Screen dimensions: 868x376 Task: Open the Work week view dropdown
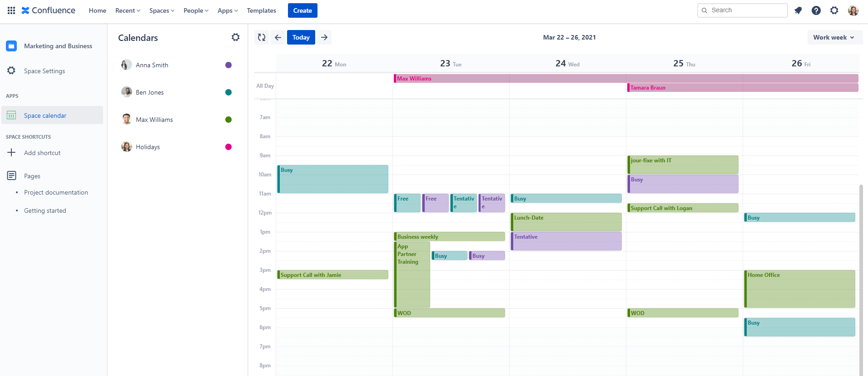[833, 37]
